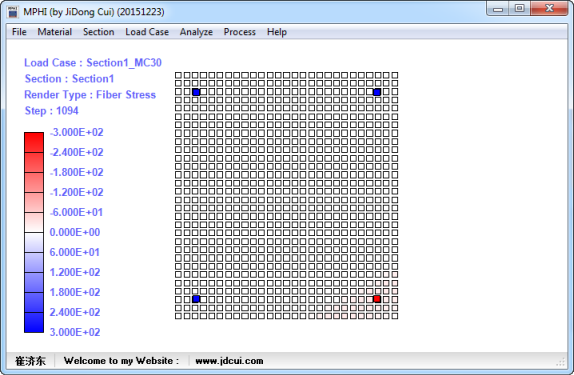Click the Load Case Section1_MC30 label

click(93, 63)
